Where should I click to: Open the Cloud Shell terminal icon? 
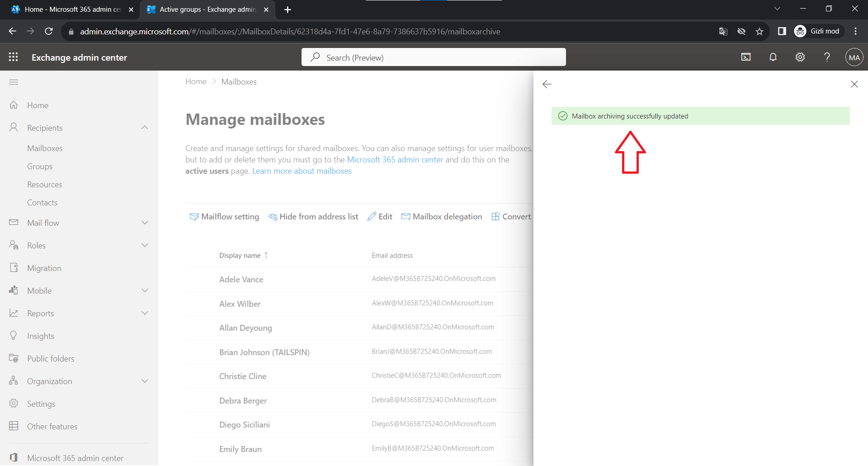746,57
